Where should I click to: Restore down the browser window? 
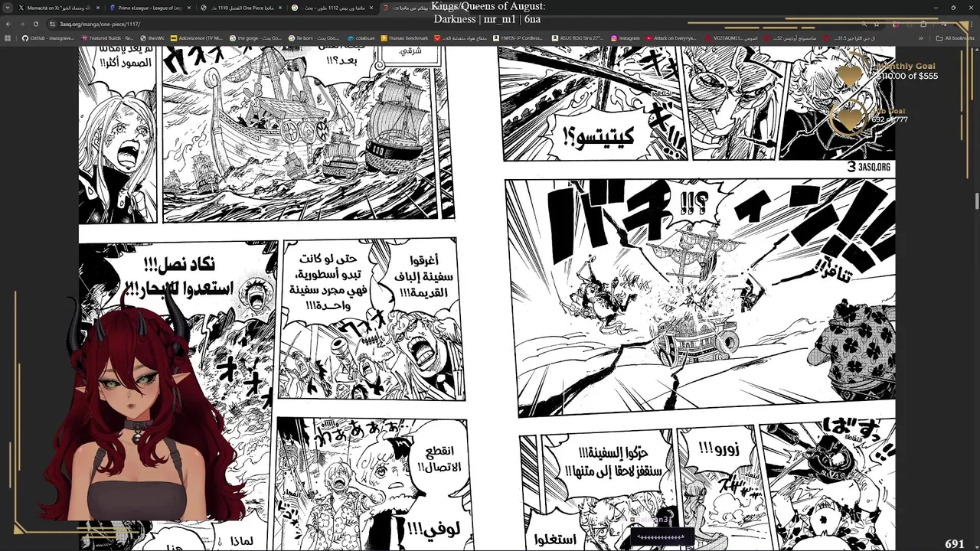pos(953,8)
